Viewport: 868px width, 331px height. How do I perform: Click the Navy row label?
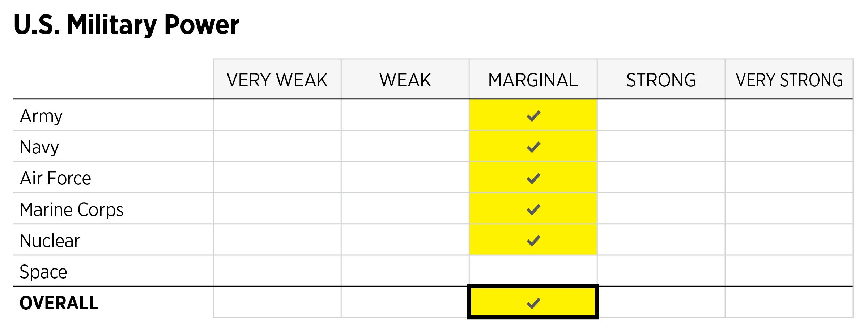[39, 147]
